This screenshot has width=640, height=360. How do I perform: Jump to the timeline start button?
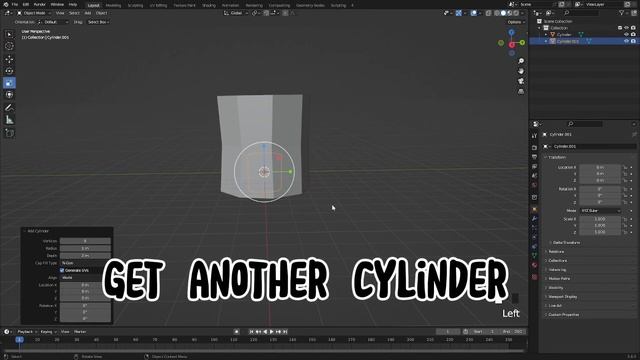coord(251,332)
